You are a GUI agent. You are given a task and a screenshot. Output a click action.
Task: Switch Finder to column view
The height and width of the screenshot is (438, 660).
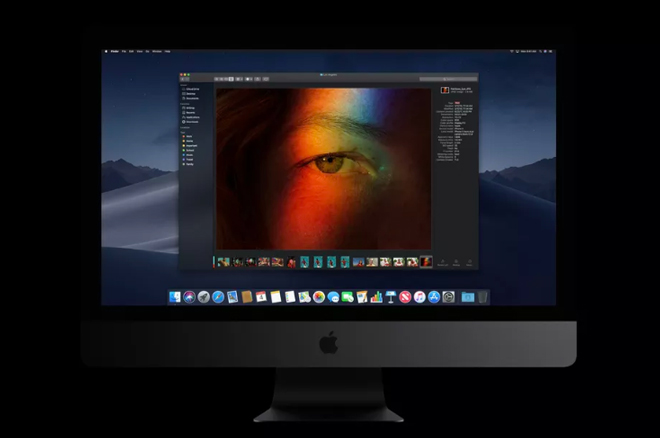pos(226,79)
